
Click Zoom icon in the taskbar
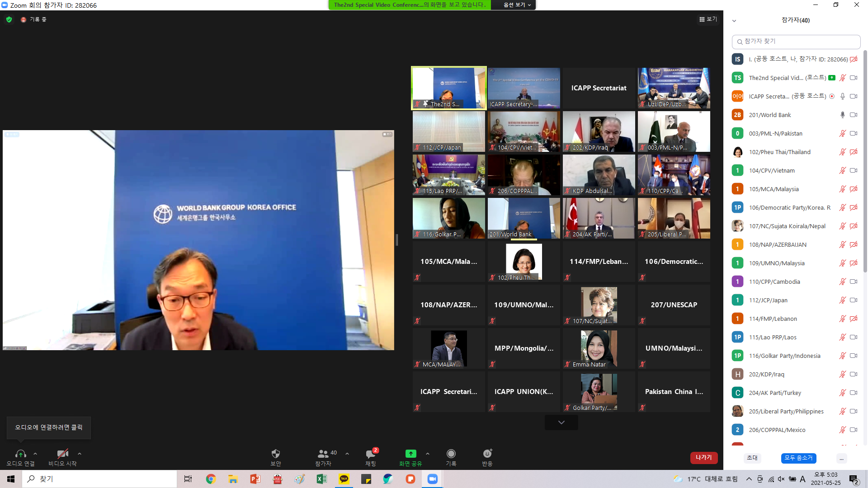click(433, 479)
